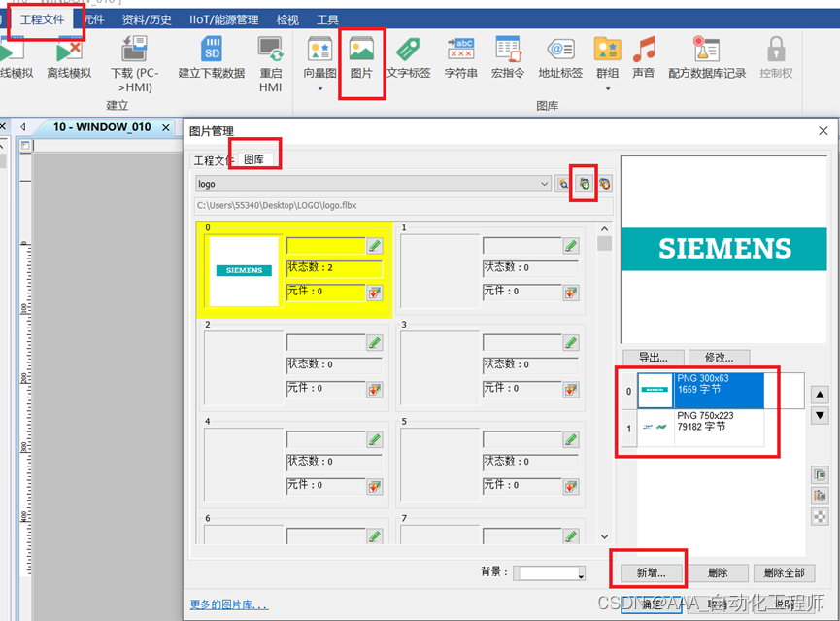Move selected state up with arrow
Viewport: 840px width, 621px height.
point(820,396)
